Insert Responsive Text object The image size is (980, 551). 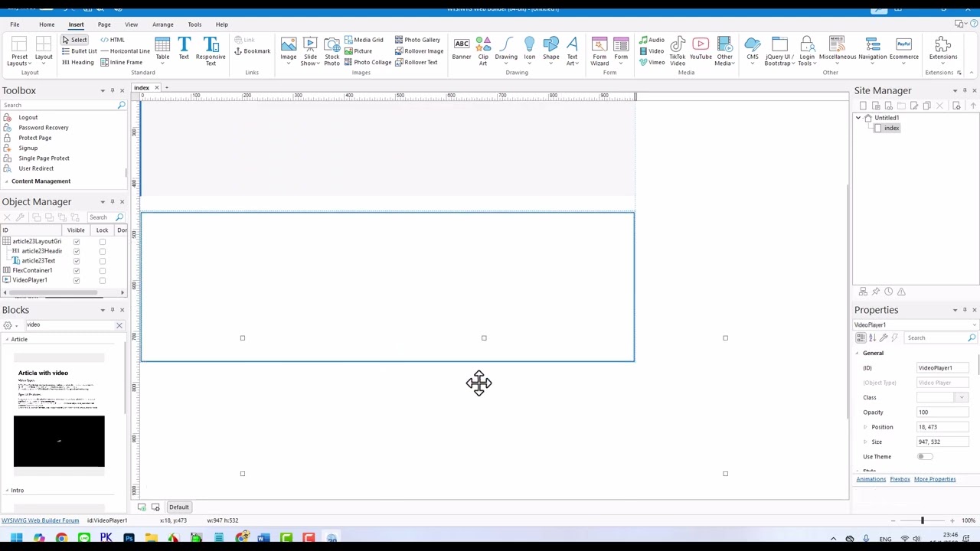[211, 52]
